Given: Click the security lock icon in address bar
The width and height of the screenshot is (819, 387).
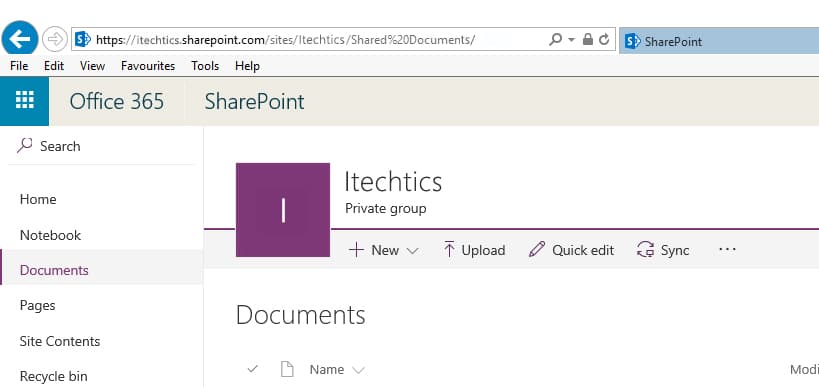Looking at the screenshot, I should click(588, 39).
